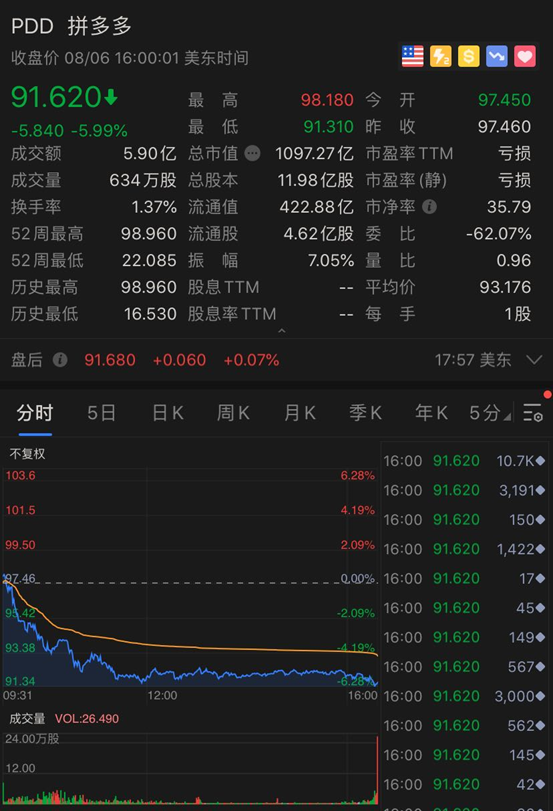This screenshot has width=553, height=811.
Task: Open the 5分 interval dropdown
Action: (x=489, y=413)
